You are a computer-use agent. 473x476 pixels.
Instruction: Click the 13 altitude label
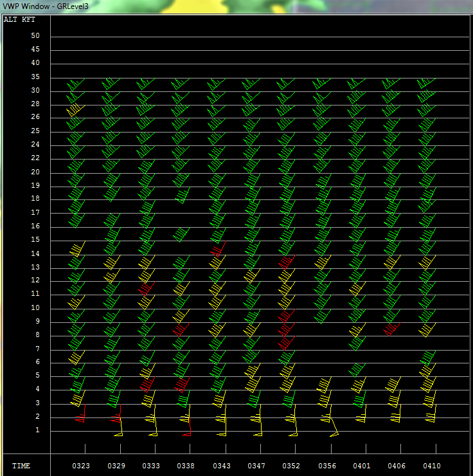(x=35, y=267)
